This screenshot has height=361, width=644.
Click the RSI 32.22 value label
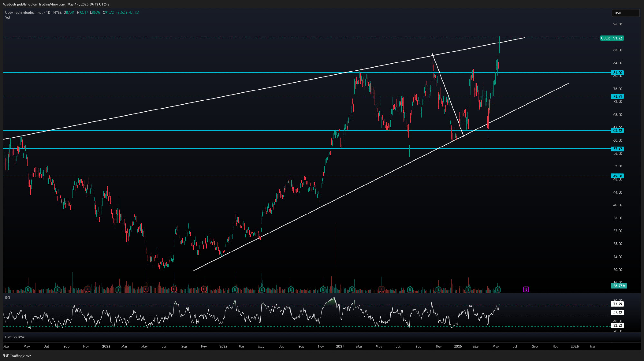click(x=618, y=326)
